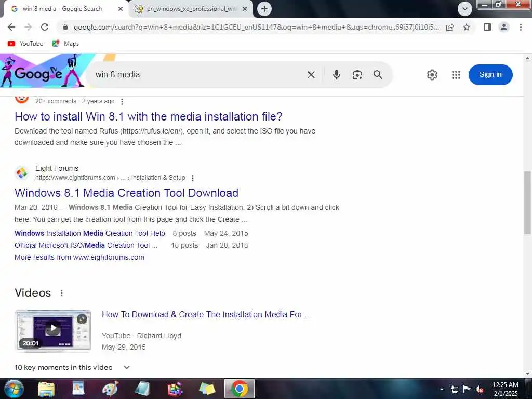Share this page from address bar

click(x=450, y=27)
